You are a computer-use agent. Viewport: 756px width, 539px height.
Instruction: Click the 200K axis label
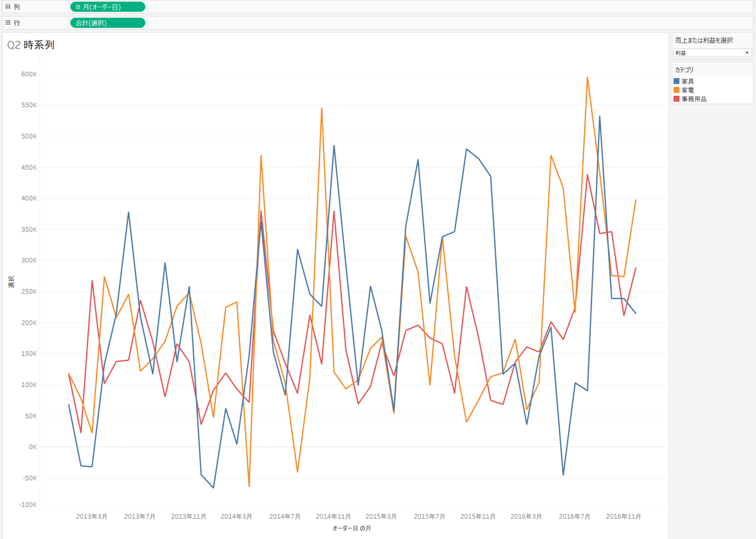click(30, 323)
